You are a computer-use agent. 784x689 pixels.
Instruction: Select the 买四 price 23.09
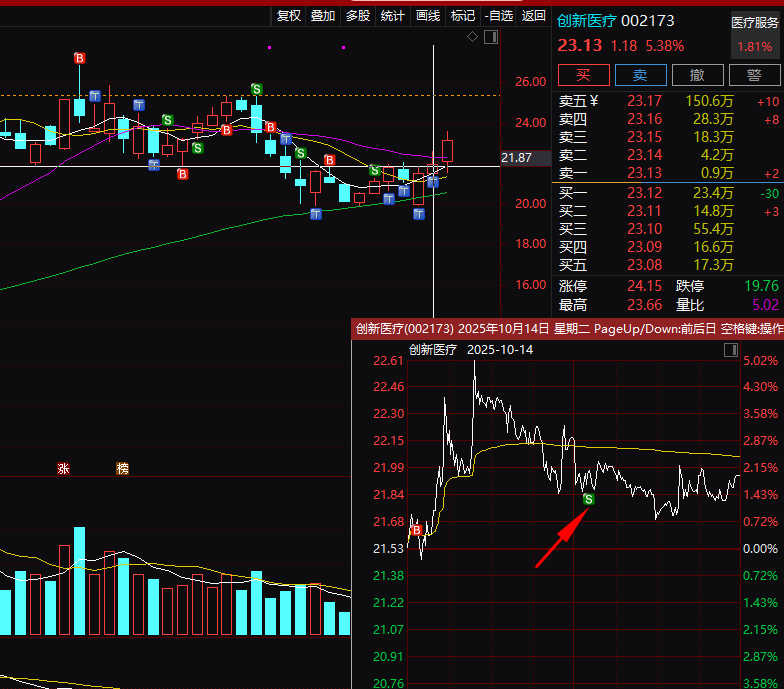click(x=644, y=247)
